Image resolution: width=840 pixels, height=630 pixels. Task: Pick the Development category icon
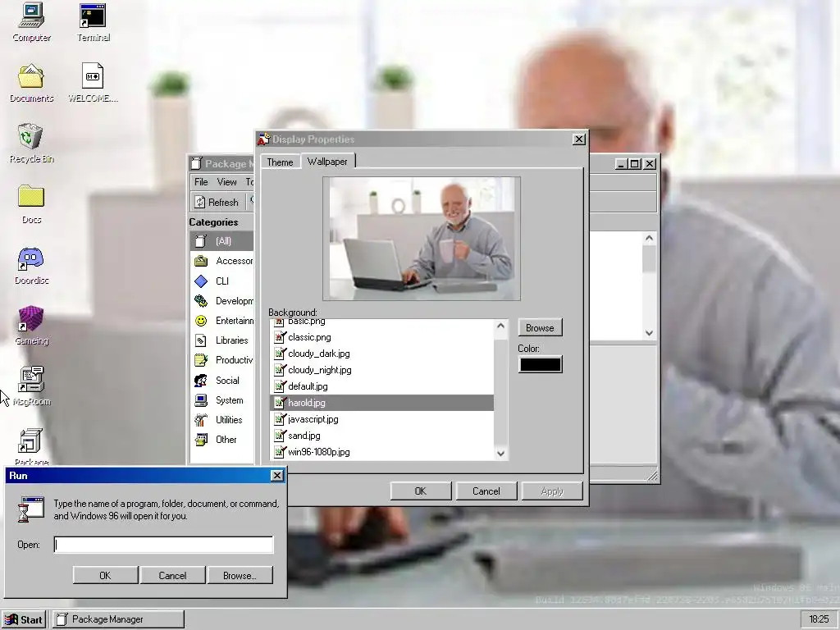coord(201,300)
